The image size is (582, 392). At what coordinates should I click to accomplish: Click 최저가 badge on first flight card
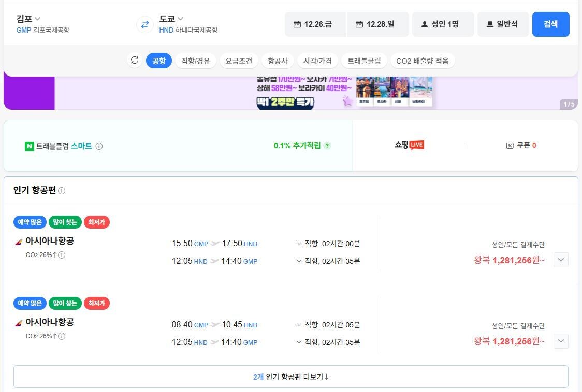pos(96,222)
